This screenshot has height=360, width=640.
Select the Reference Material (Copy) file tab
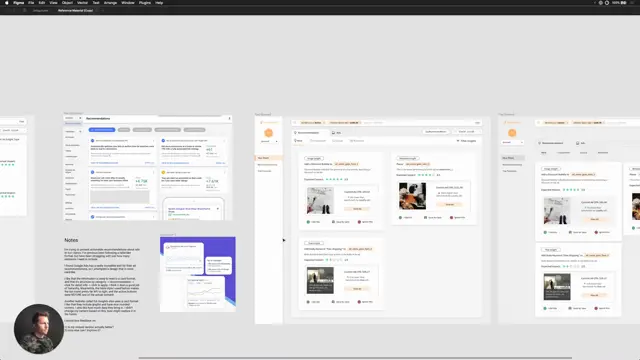75,11
